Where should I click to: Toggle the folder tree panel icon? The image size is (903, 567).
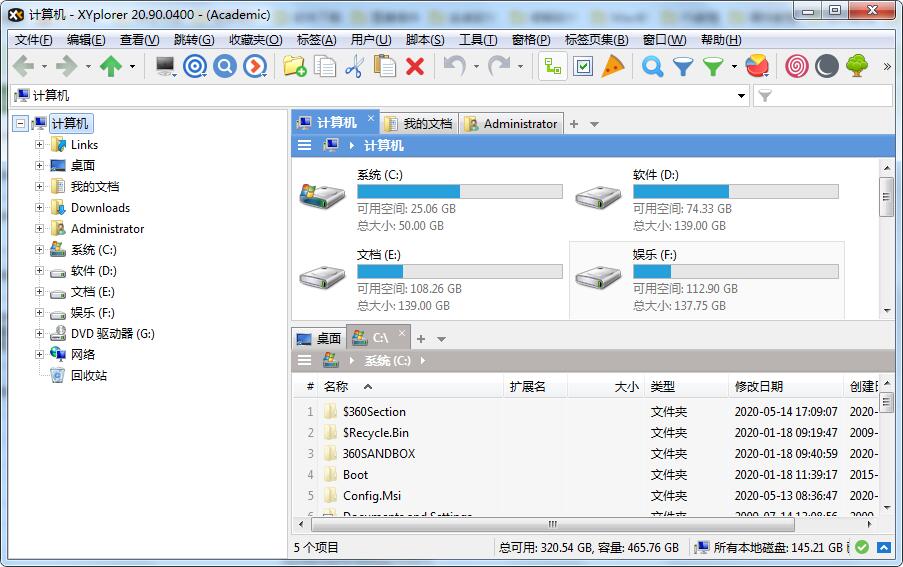[x=552, y=67]
